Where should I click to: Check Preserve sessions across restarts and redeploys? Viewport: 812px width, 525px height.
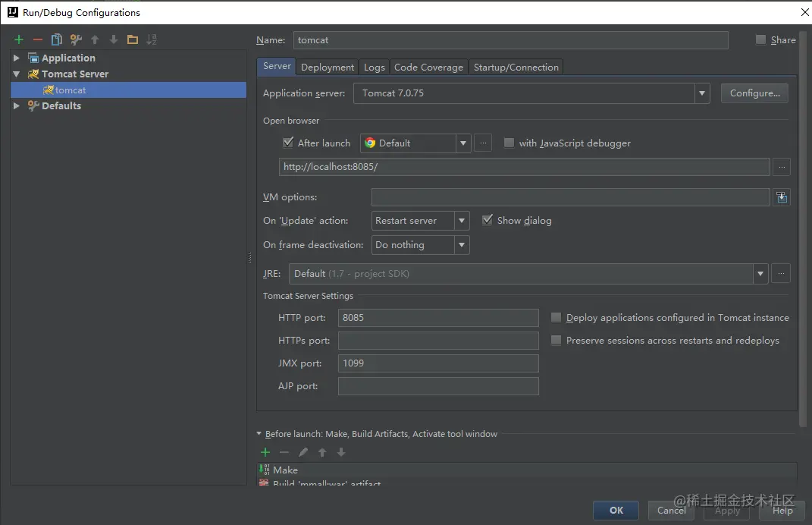point(556,340)
